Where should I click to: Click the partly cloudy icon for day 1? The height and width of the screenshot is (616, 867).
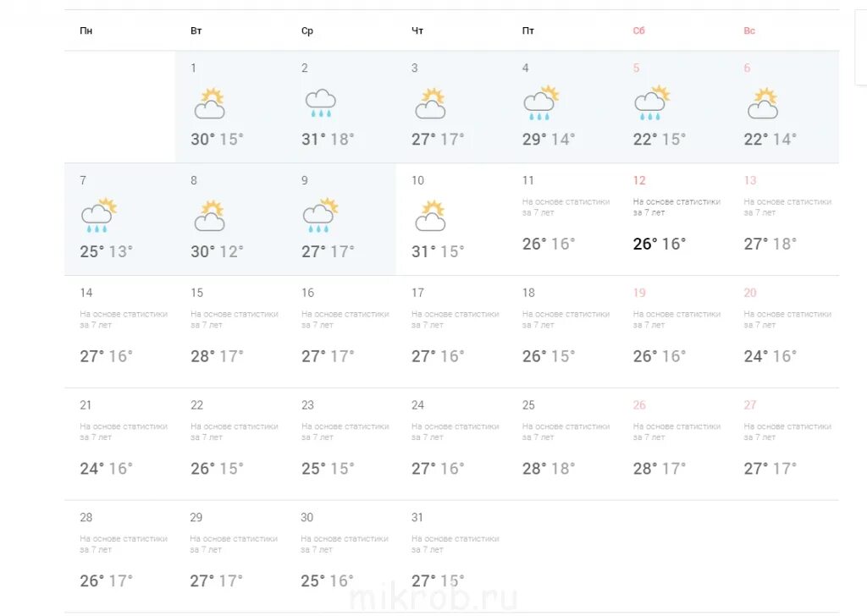coord(210,103)
